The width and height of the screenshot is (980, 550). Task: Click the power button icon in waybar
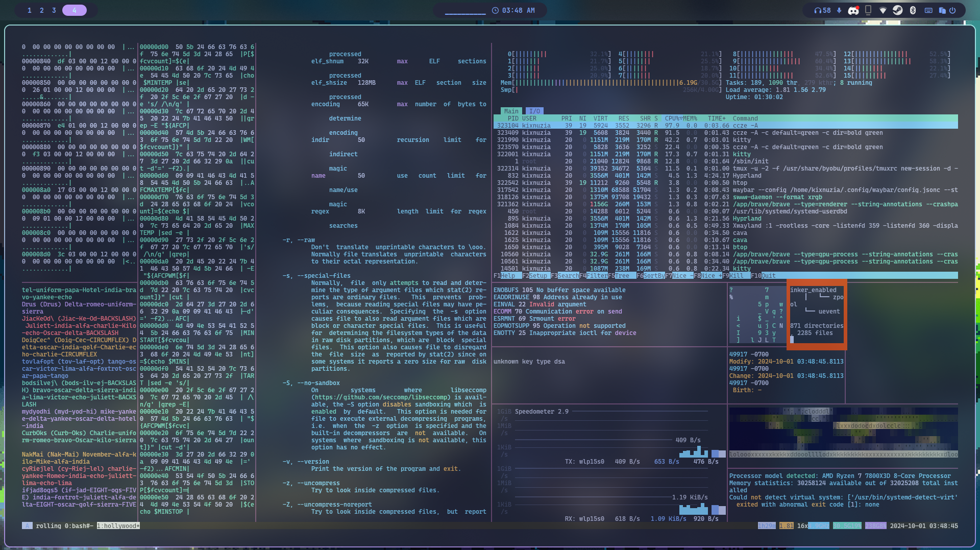[952, 10]
